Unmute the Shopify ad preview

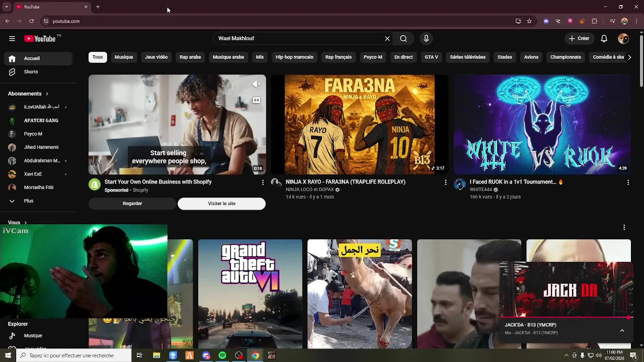click(257, 84)
